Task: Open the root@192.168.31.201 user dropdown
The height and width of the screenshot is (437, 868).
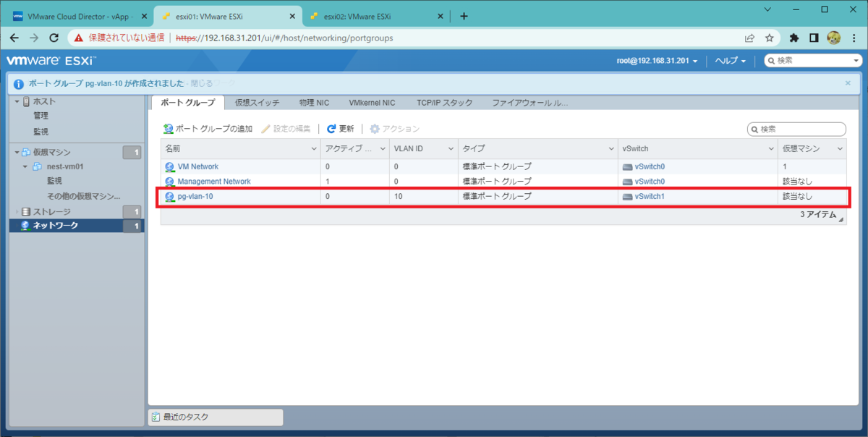Action: click(x=658, y=61)
